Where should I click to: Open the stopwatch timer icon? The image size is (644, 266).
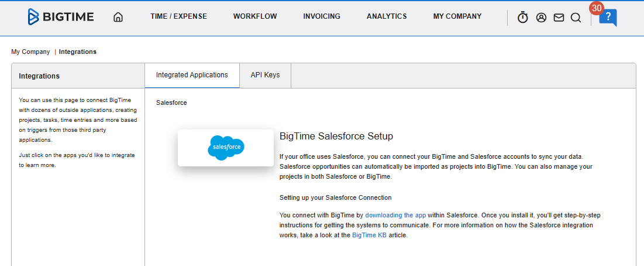pyautogui.click(x=522, y=18)
